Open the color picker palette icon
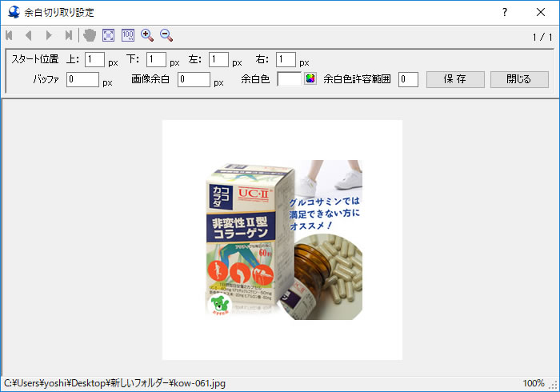 coord(310,78)
